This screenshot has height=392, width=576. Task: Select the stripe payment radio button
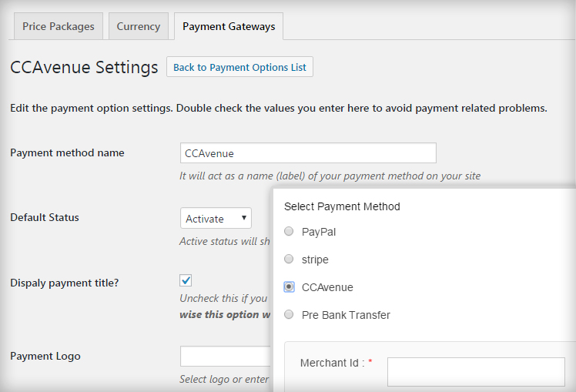coord(289,260)
